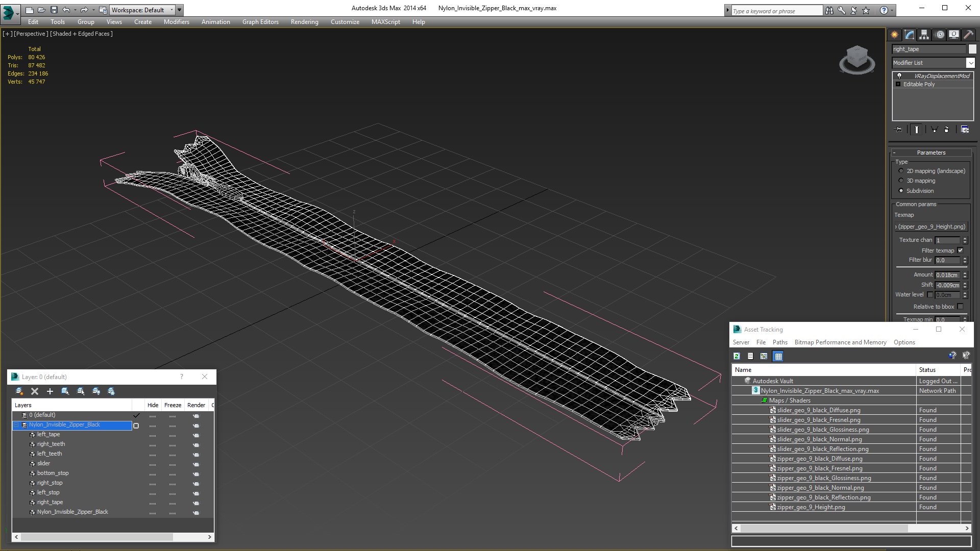Click the list view icon in Asset Tracking
This screenshot has height=551, width=980.
pyautogui.click(x=750, y=356)
